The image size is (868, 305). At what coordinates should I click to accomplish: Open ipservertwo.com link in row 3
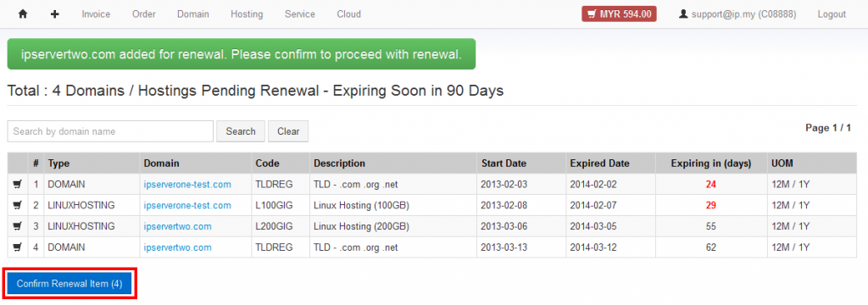178,226
